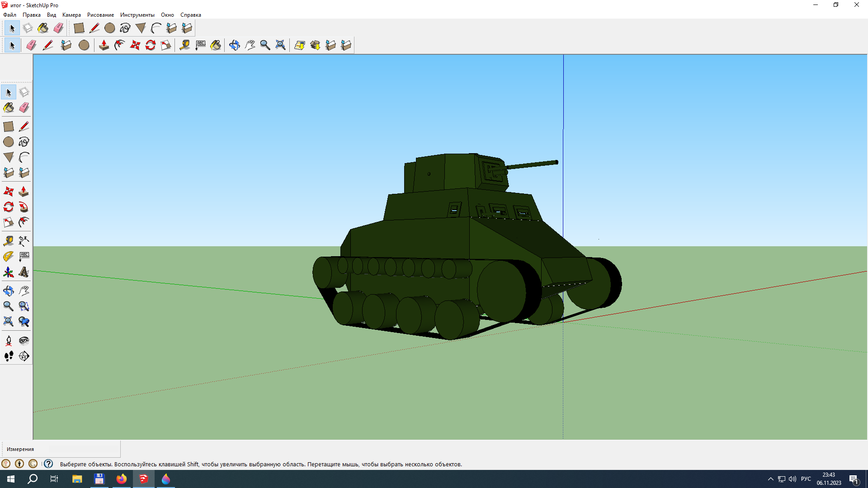Open the Инструменты menu
Viewport: 868px width, 488px height.
137,15
